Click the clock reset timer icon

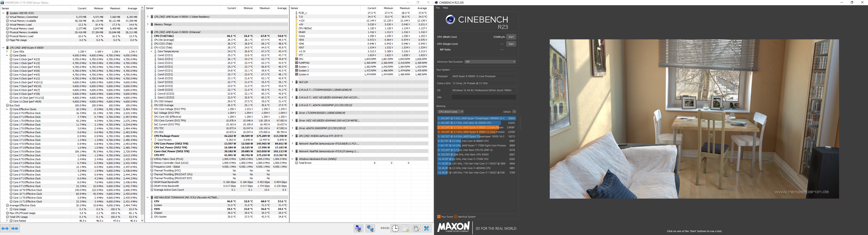pyautogui.click(x=395, y=229)
